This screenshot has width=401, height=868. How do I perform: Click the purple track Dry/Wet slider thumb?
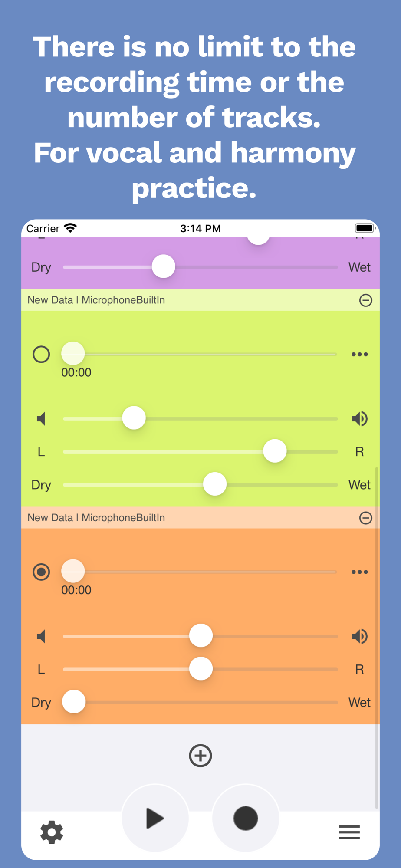point(164,266)
